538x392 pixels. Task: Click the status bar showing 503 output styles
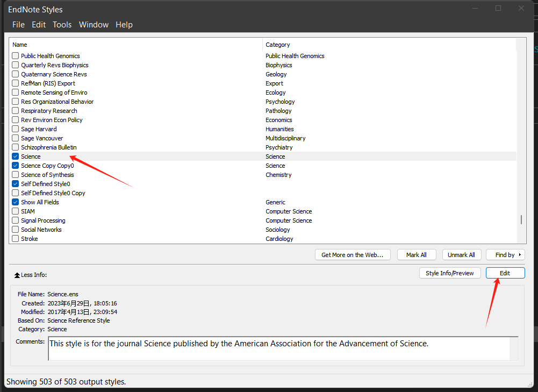click(66, 382)
